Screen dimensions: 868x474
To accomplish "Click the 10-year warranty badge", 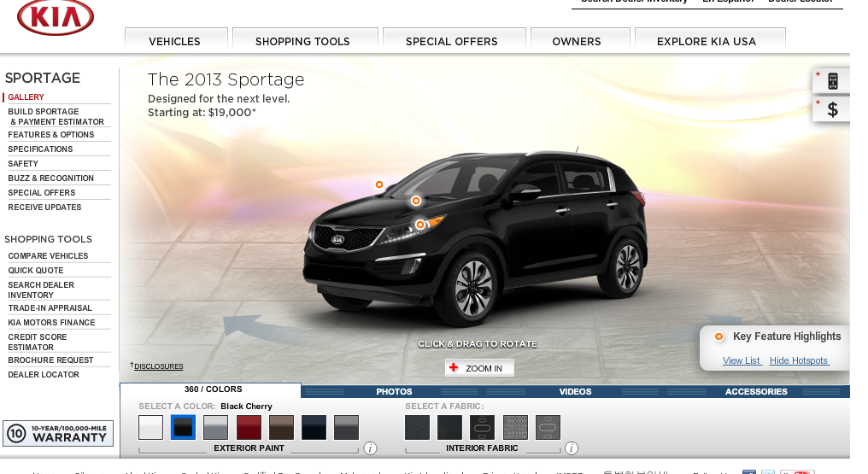I will tap(58, 434).
